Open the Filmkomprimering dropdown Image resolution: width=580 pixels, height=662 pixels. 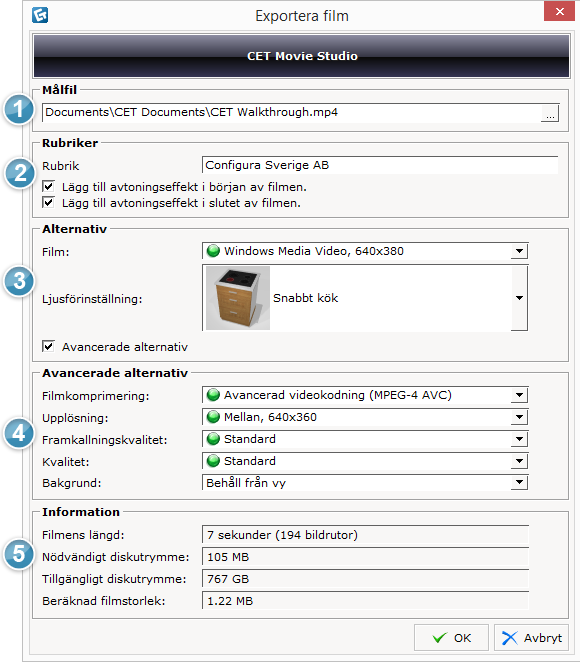click(519, 395)
